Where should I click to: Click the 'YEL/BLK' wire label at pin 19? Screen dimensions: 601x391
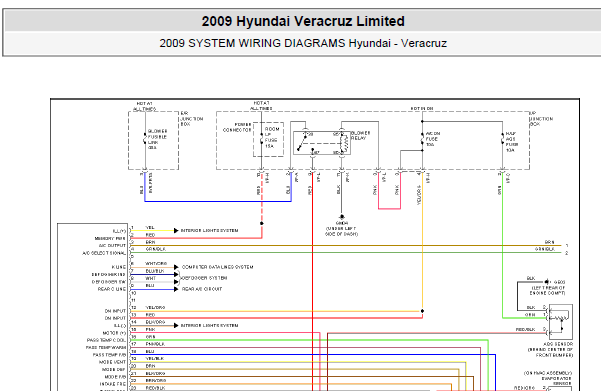point(155,358)
